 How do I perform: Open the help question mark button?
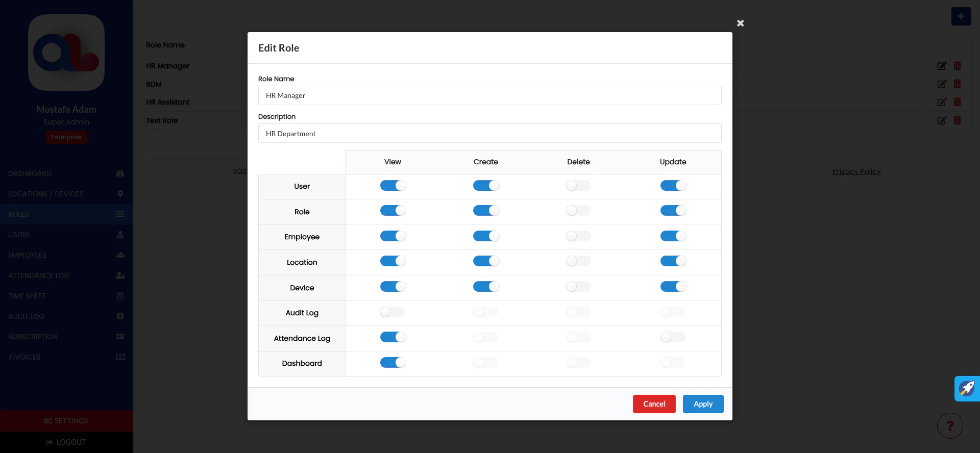[950, 425]
